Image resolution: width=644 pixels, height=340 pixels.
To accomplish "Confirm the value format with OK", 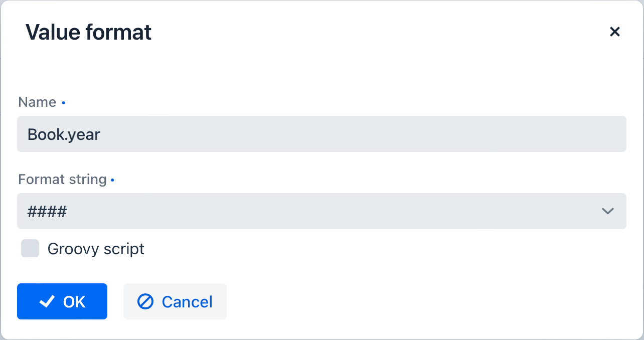I will tap(62, 301).
